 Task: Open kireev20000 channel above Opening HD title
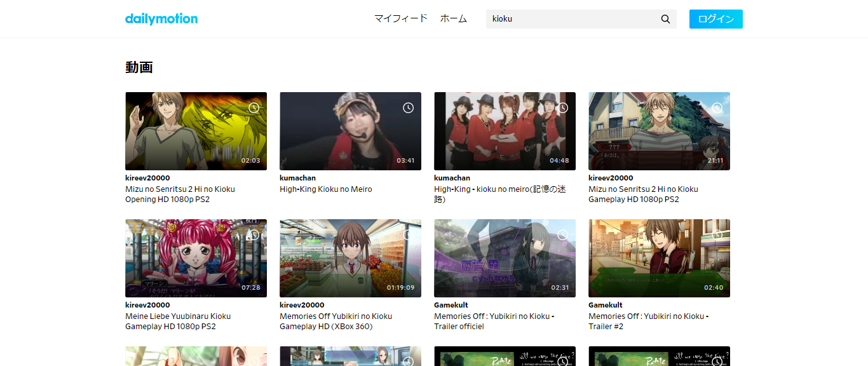tap(147, 178)
